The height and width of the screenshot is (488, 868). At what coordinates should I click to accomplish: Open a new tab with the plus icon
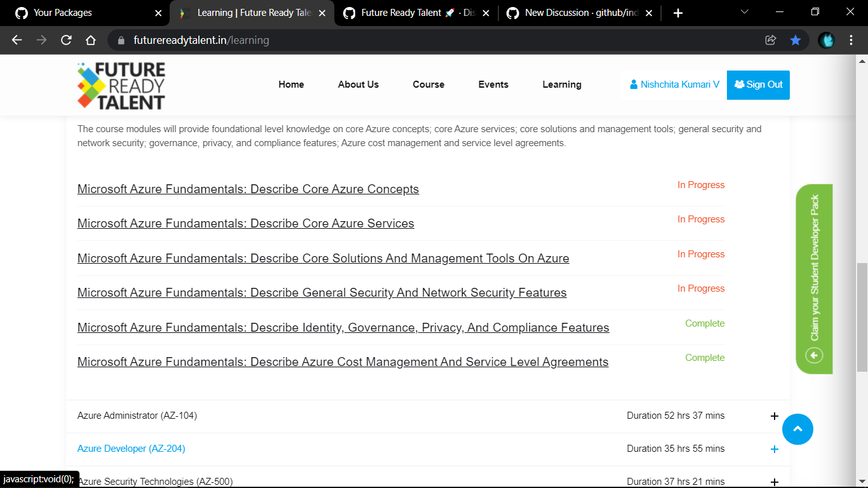pos(678,13)
